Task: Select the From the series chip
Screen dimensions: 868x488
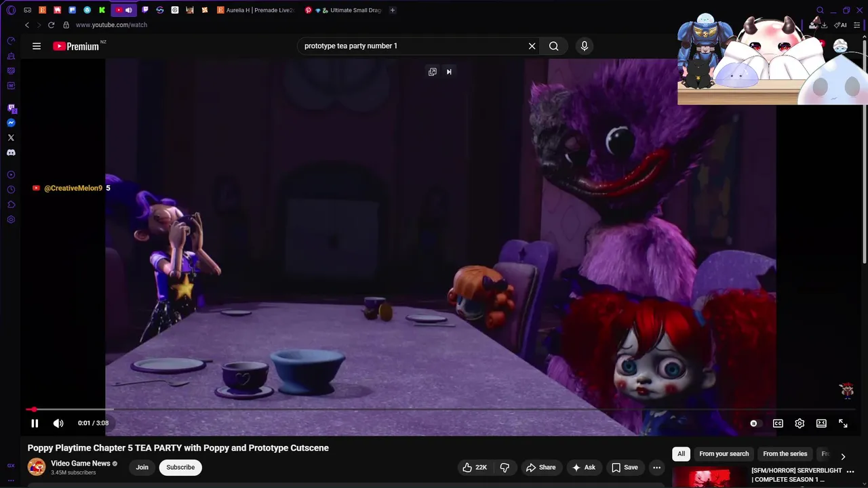Action: tap(785, 454)
